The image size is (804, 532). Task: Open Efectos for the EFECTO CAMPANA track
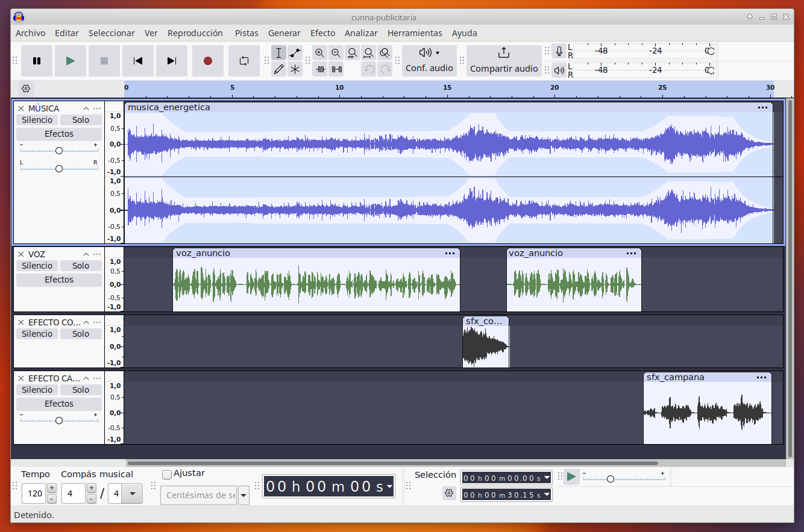click(x=59, y=404)
